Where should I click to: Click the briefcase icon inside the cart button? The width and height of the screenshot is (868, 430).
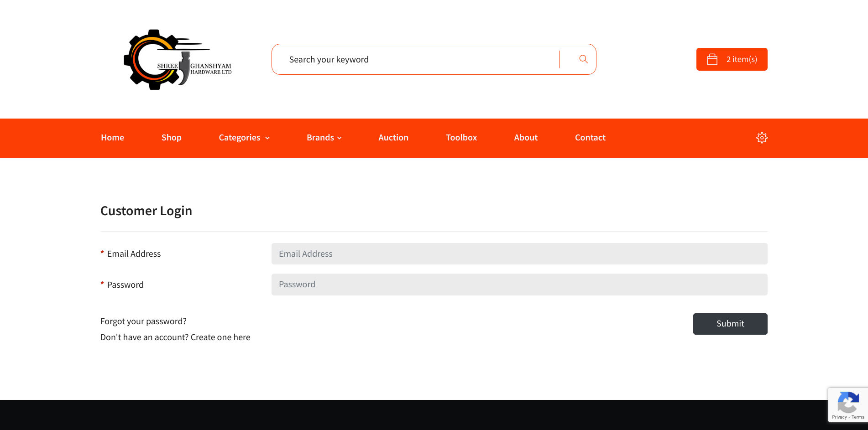pyautogui.click(x=712, y=59)
